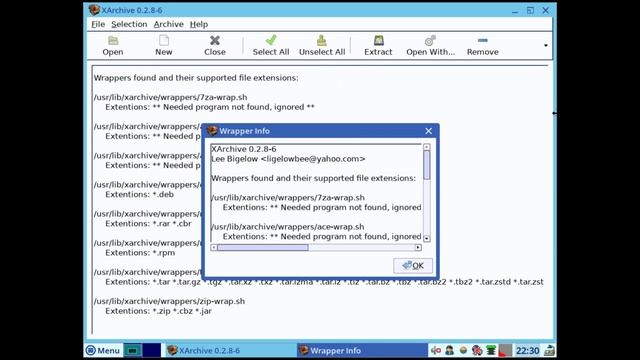
Task: Click the dialog's horizontal scrollbar left arrow
Action: point(214,247)
